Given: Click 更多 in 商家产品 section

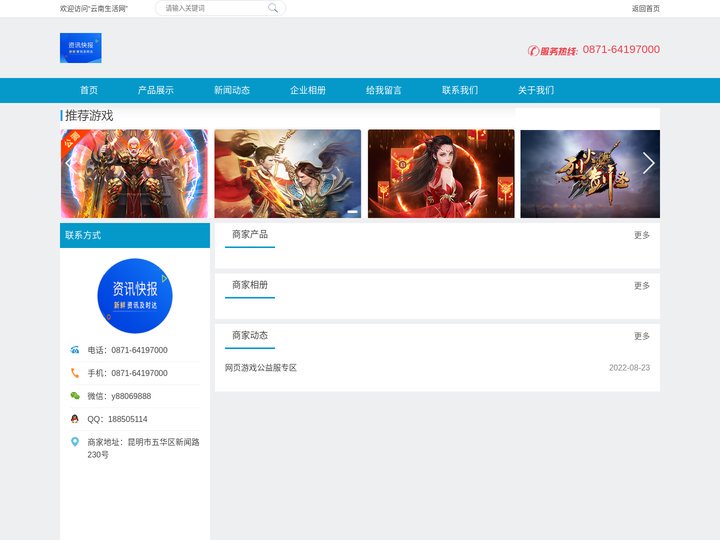Looking at the screenshot, I should [x=642, y=235].
